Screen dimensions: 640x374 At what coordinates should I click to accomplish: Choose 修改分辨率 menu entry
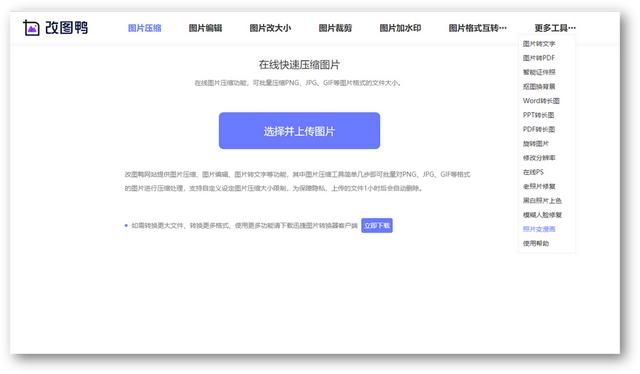pyautogui.click(x=539, y=158)
